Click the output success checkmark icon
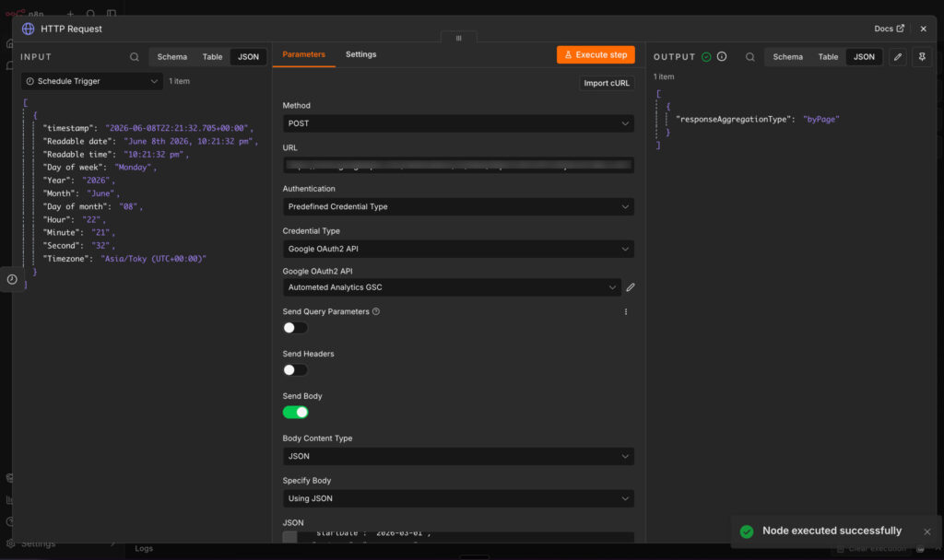 706,57
